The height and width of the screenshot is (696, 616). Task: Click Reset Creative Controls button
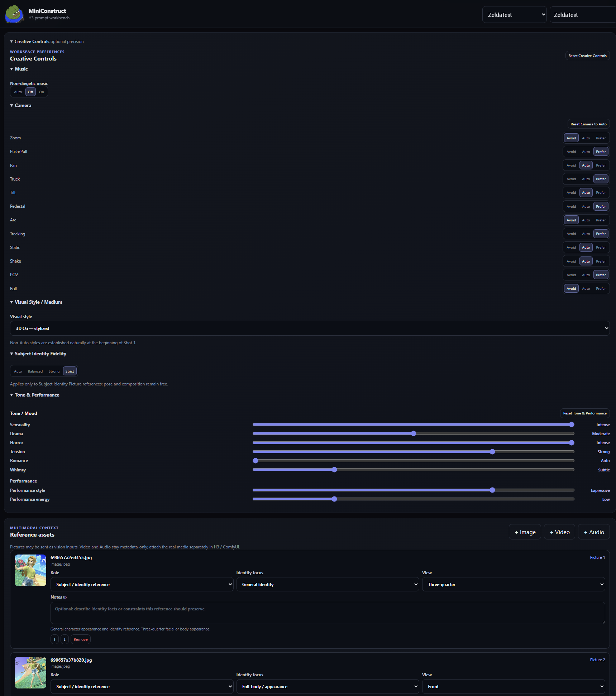click(x=587, y=56)
